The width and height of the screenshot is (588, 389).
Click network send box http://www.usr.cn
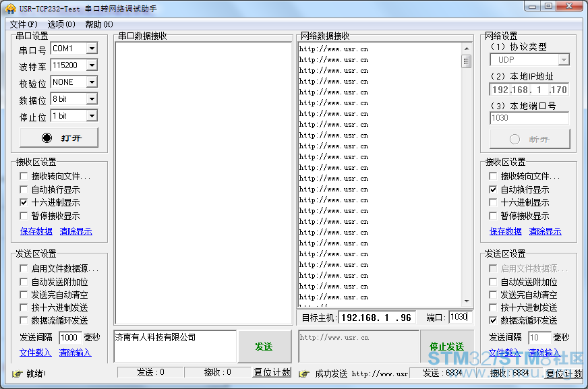pyautogui.click(x=359, y=347)
